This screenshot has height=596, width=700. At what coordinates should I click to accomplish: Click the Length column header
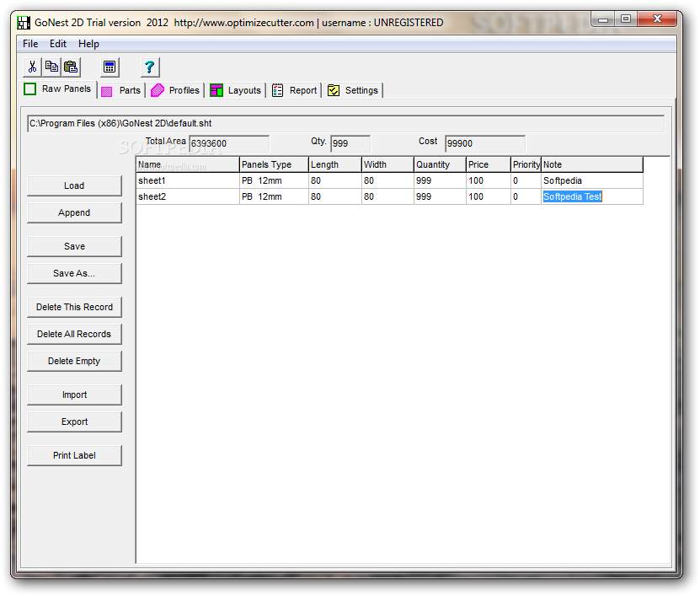(334, 165)
